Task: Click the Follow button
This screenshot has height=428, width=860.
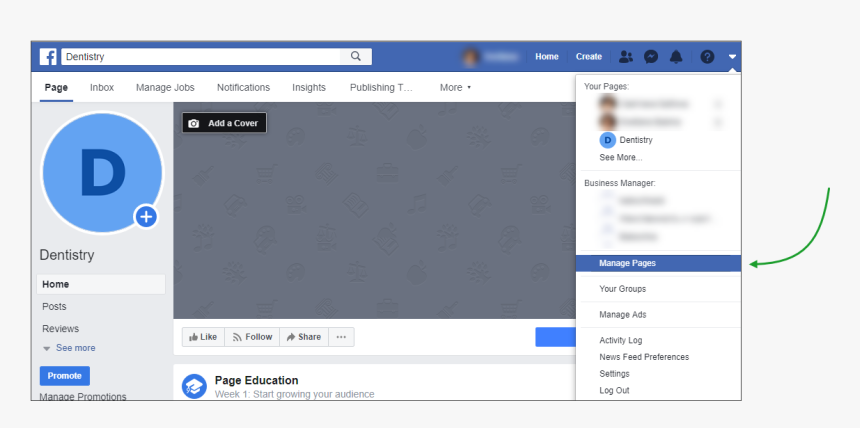Action: click(x=252, y=337)
